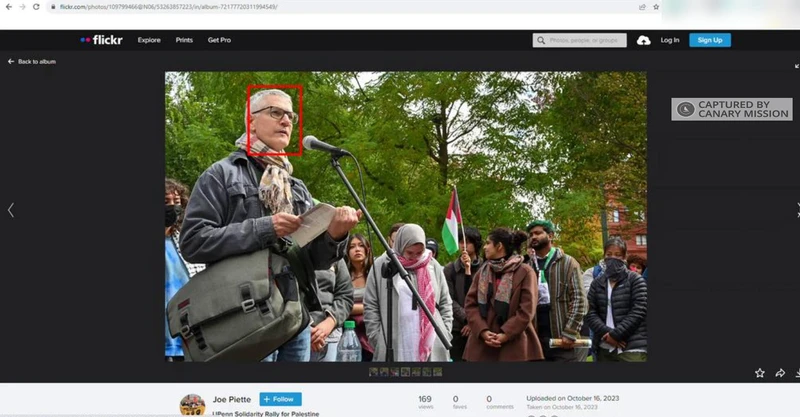Fave the photo with the star icon

click(x=760, y=373)
